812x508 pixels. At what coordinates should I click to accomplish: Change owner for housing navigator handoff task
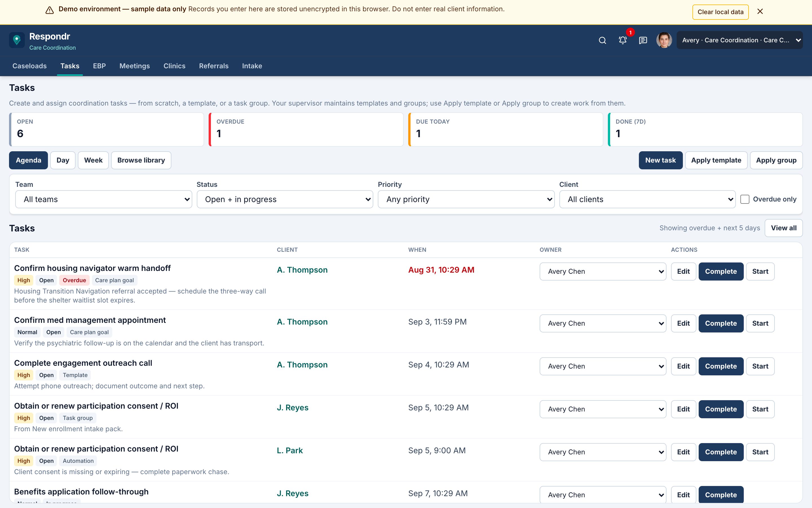[603, 271]
